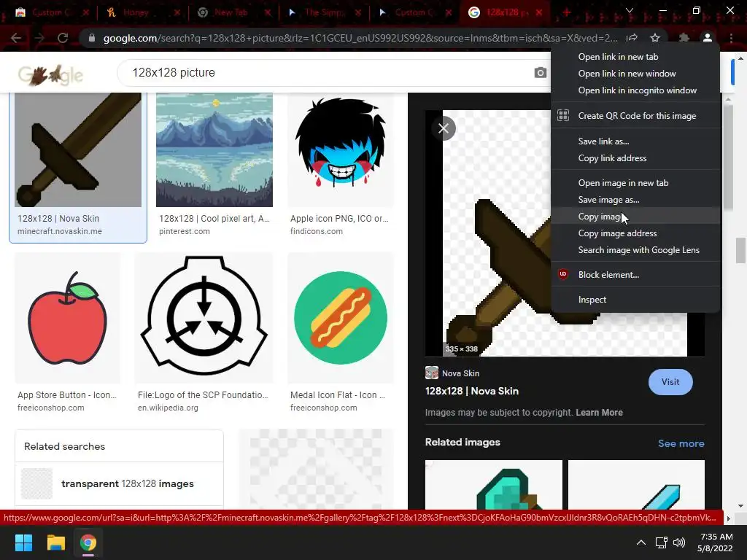Open the blue face Apple icon thumbnail
The height and width of the screenshot is (560, 747).
point(341,150)
